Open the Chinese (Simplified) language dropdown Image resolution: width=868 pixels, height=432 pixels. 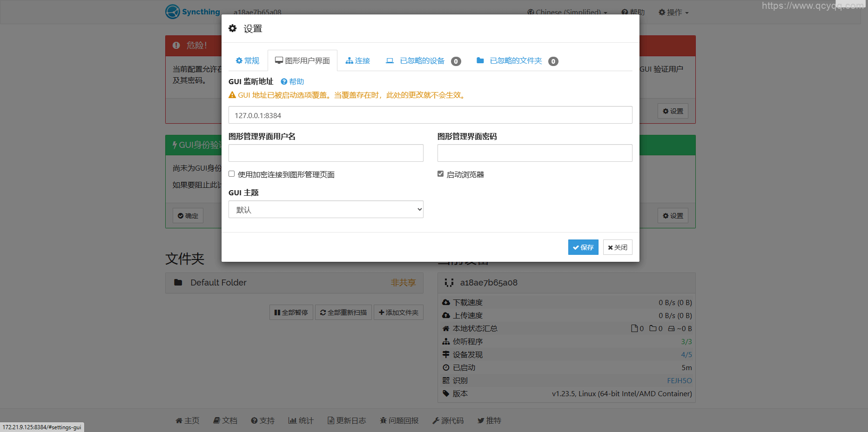567,12
